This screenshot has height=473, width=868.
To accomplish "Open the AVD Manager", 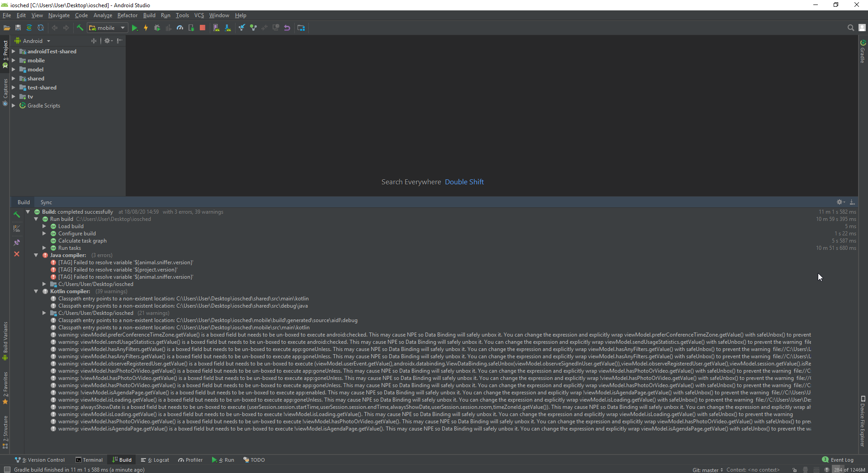I will [x=216, y=28].
